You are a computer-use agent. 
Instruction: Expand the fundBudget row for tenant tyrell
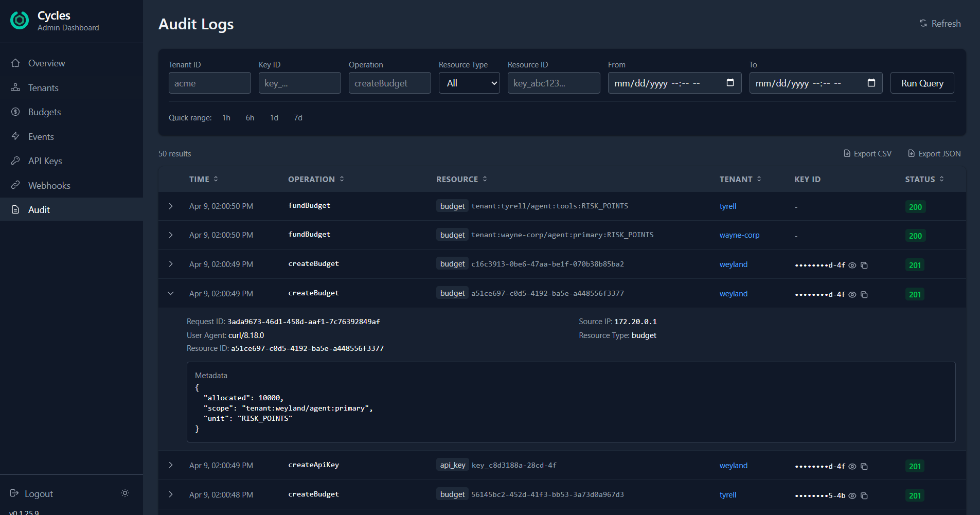tap(171, 206)
